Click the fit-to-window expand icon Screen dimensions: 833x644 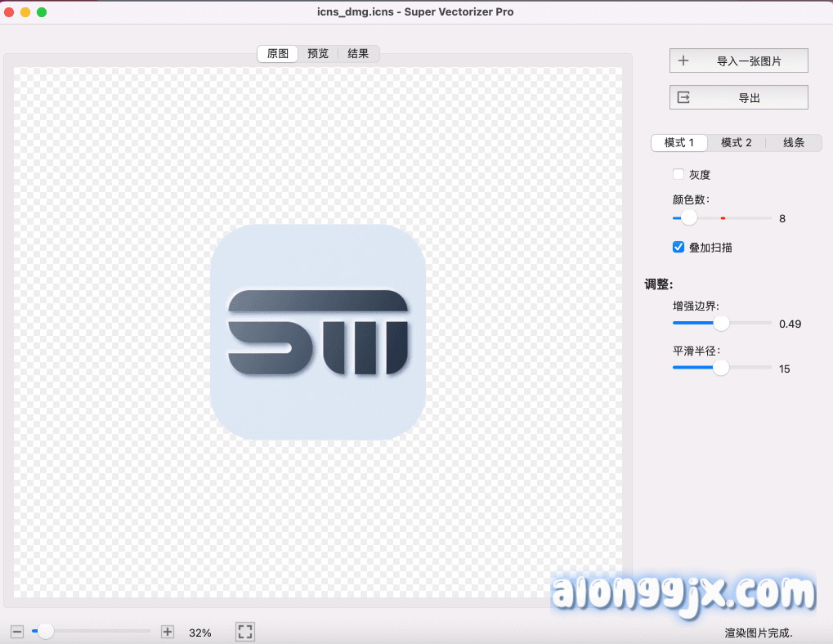pyautogui.click(x=245, y=632)
